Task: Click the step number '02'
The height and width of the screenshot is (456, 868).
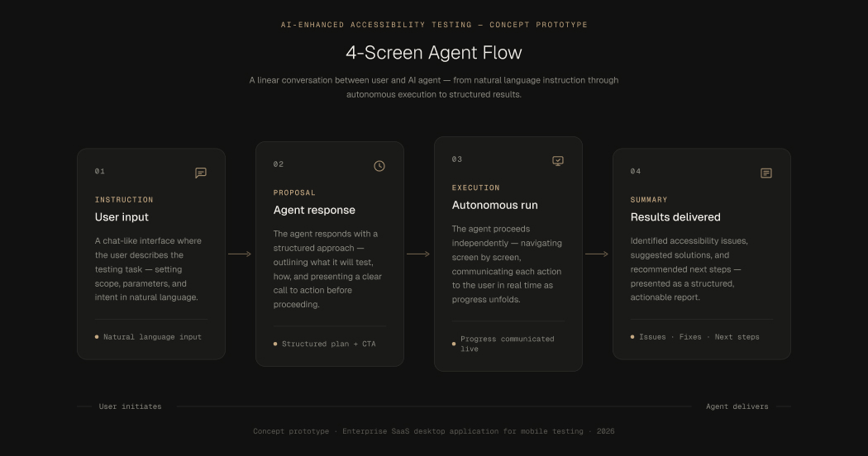Action: pyautogui.click(x=279, y=164)
